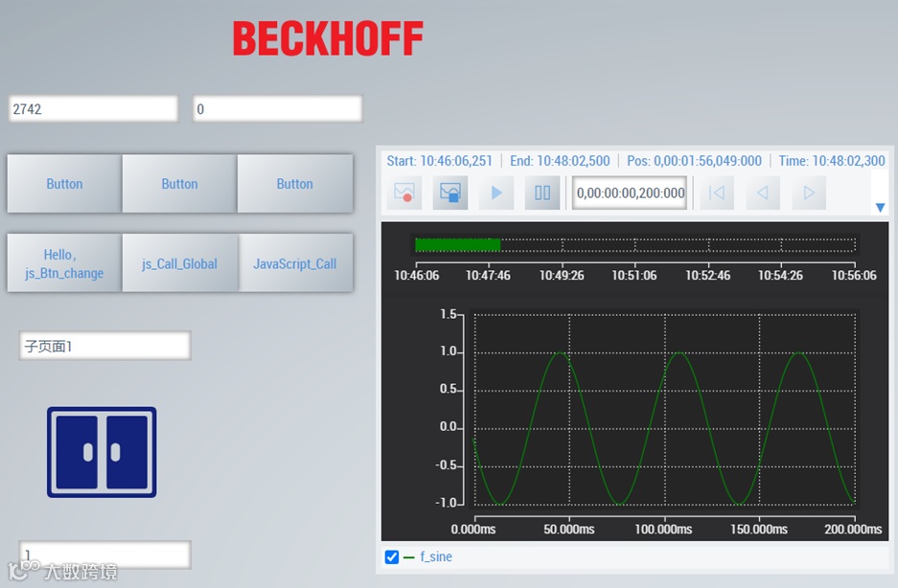Click the End: 10:48:02,500 label
Image resolution: width=898 pixels, height=588 pixels.
click(x=560, y=161)
